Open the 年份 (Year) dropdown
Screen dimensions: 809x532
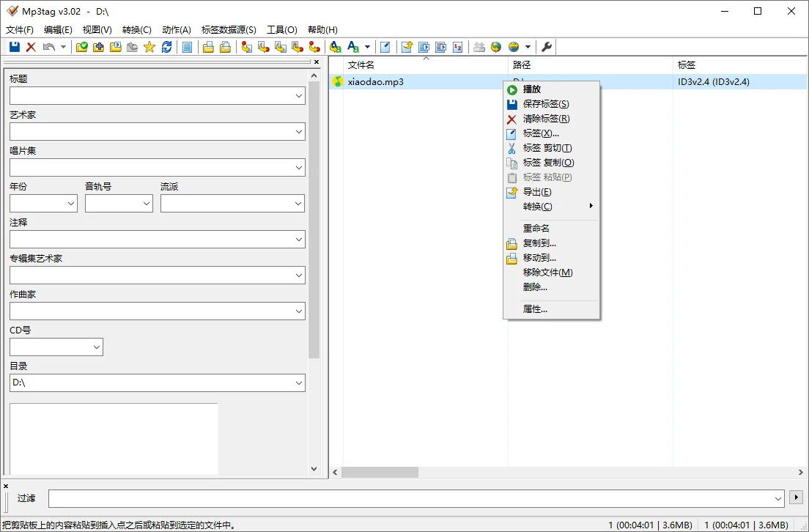43,203
